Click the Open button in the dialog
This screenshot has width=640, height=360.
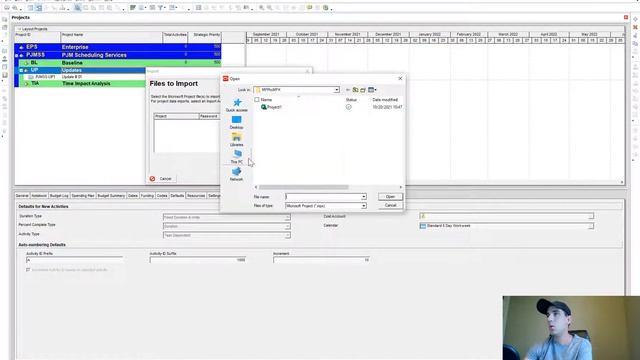tap(390, 197)
